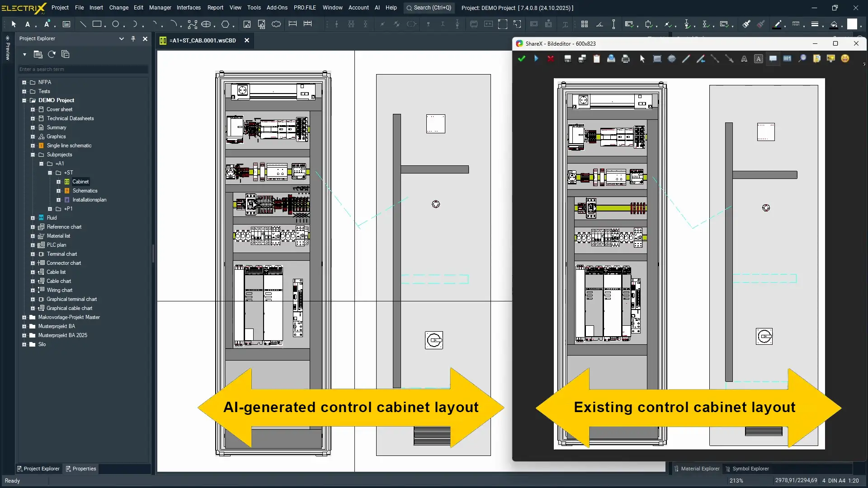
Task: Expand the +P1 folder node
Action: (x=50, y=209)
